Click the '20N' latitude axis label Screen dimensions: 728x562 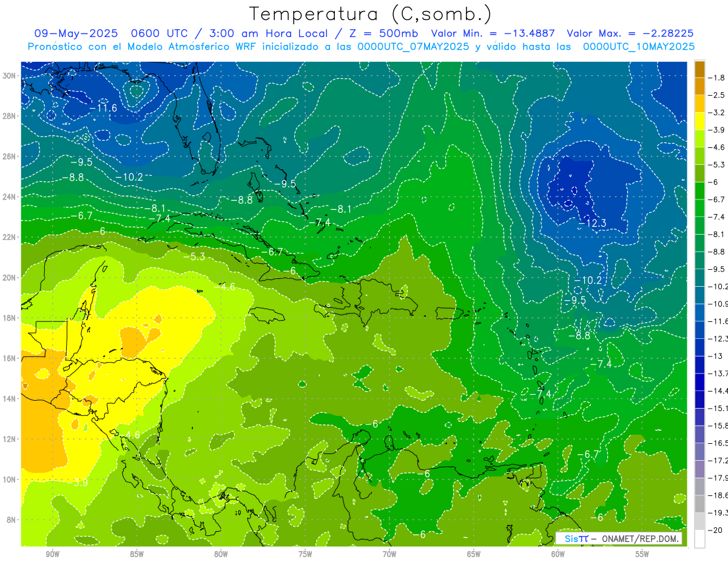pyautogui.click(x=10, y=278)
